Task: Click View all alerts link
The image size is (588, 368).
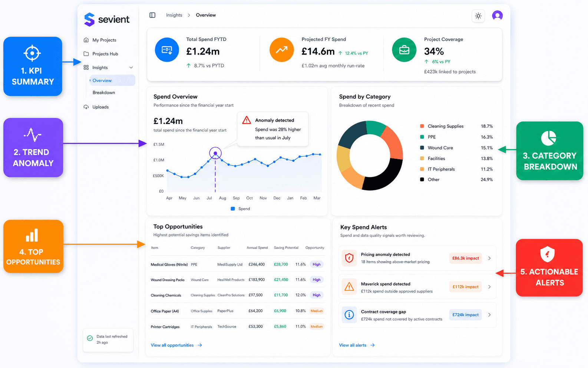Action: pos(353,345)
